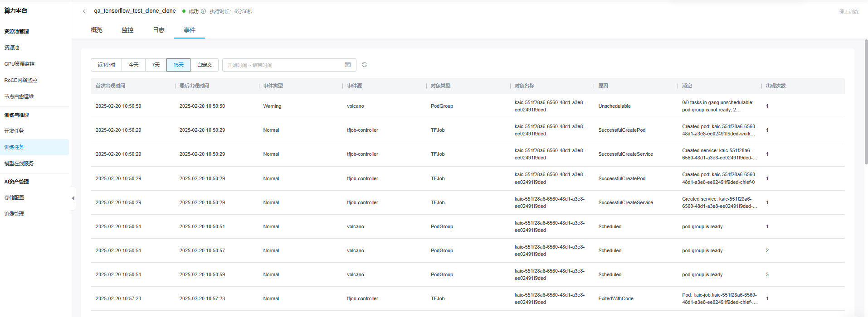Viewport: 868px width, 317px height.
Task: Pick the 15天 time range option
Action: click(x=178, y=65)
